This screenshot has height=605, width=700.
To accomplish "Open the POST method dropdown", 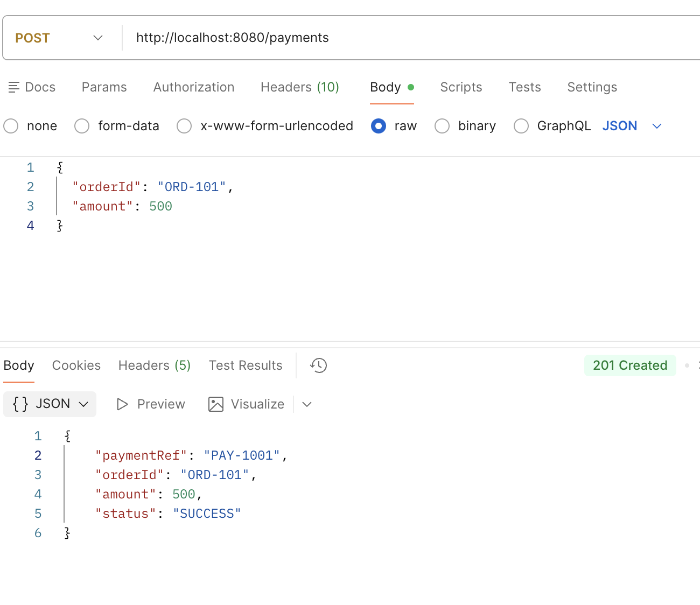I will coord(59,38).
